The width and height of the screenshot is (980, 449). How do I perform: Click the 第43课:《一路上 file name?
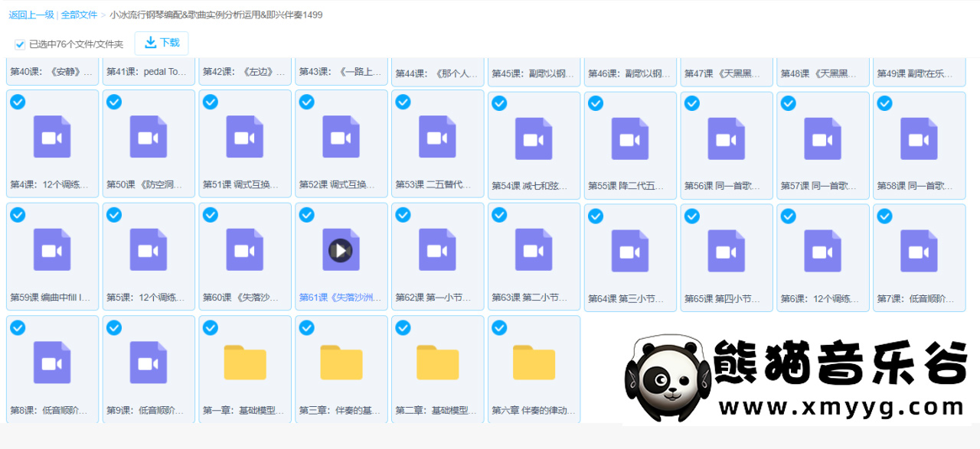coord(341,72)
